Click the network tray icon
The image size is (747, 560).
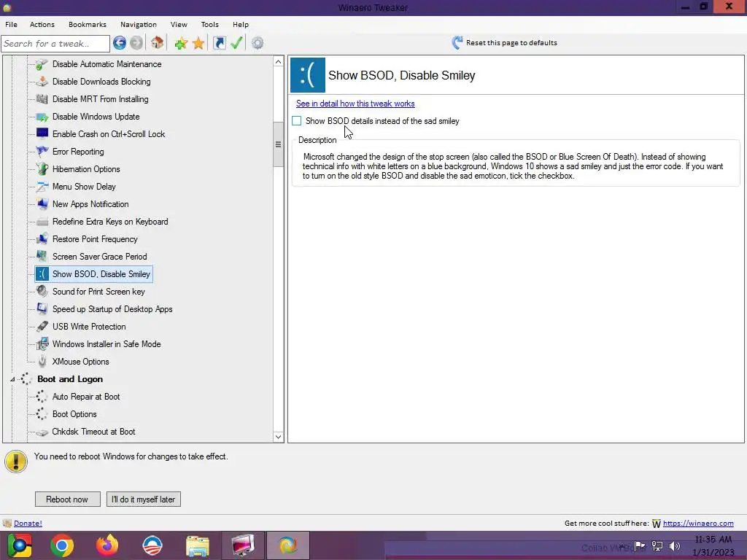tap(657, 546)
